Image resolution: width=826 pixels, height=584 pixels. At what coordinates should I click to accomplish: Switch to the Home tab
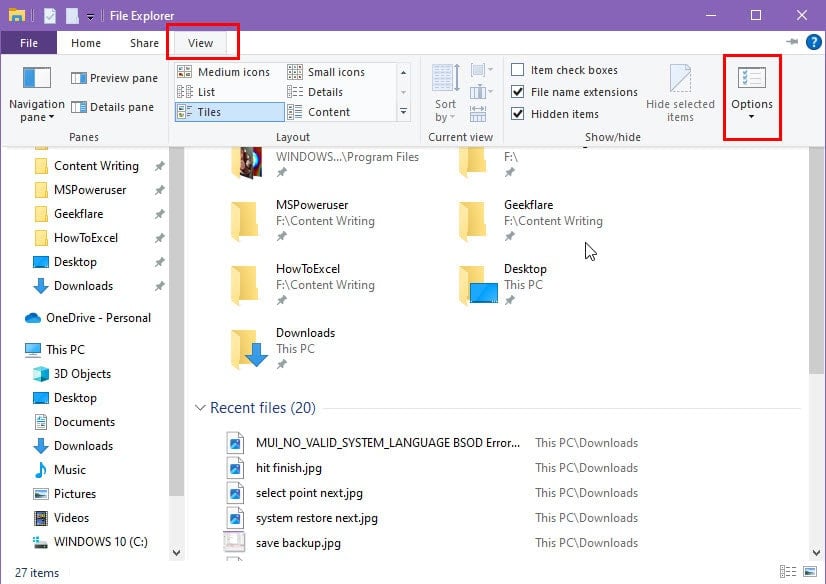[x=85, y=43]
